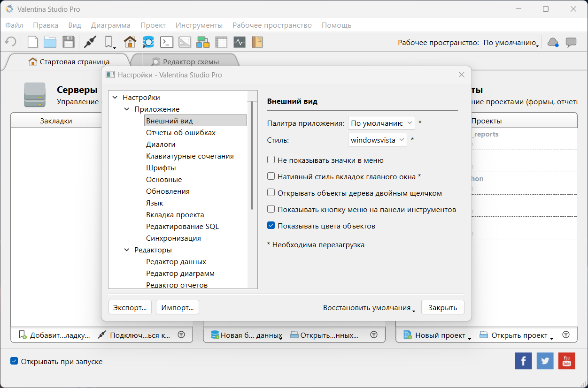Viewport: 588px width, 388px height.
Task: Click the cloud icon in top right
Action: [553, 42]
